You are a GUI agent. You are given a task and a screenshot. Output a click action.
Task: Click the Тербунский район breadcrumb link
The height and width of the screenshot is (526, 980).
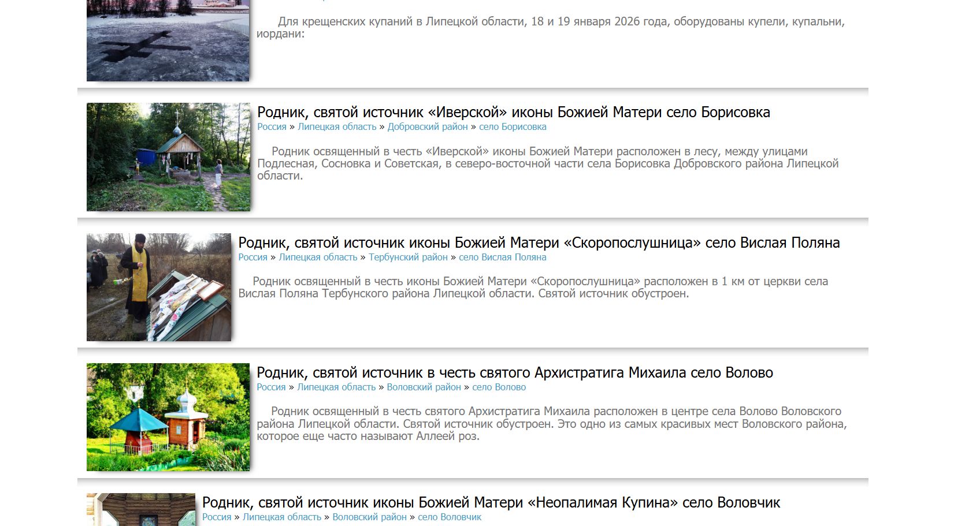click(407, 257)
